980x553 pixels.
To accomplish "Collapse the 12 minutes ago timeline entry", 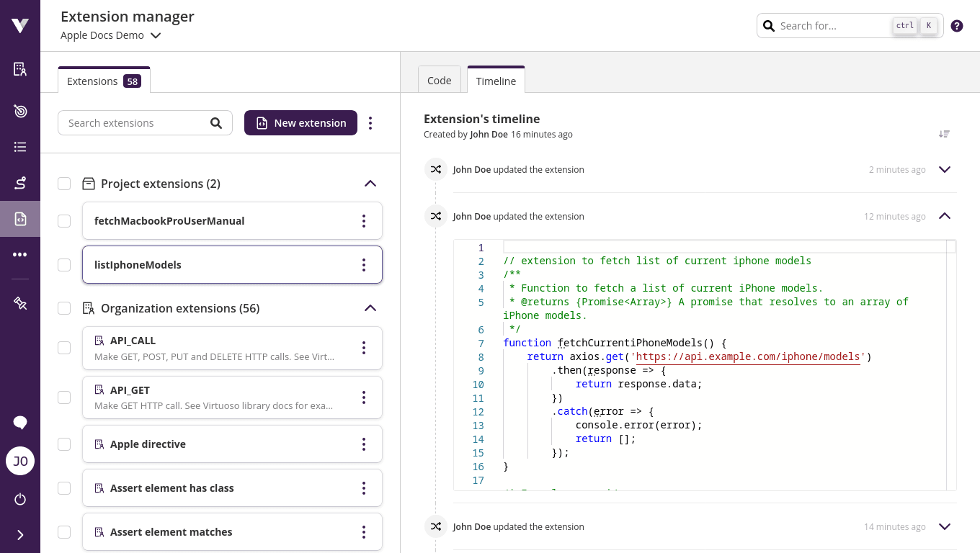I will 945,216.
